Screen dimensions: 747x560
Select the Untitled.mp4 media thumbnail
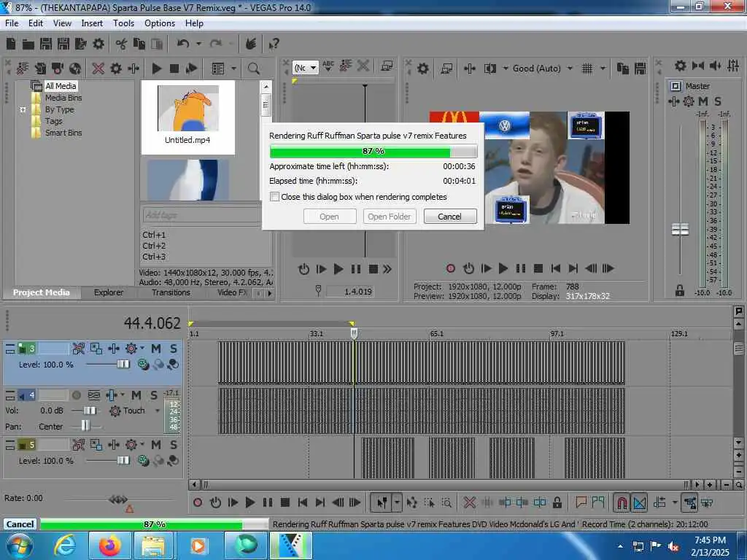(x=187, y=117)
